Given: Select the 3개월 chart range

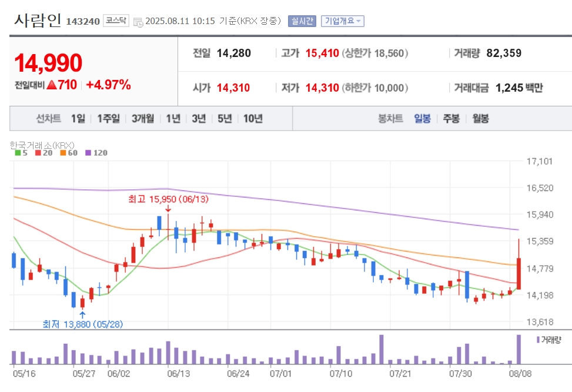Looking at the screenshot, I should (x=143, y=119).
